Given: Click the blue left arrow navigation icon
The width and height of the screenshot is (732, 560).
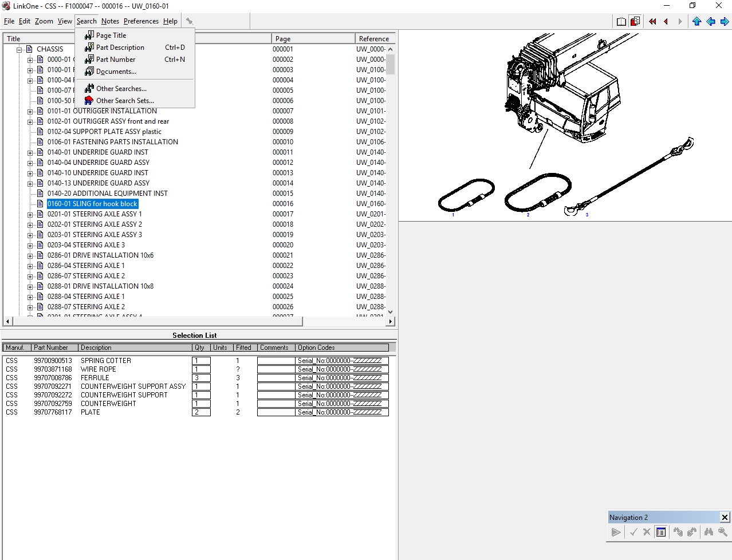Looking at the screenshot, I should (x=711, y=21).
